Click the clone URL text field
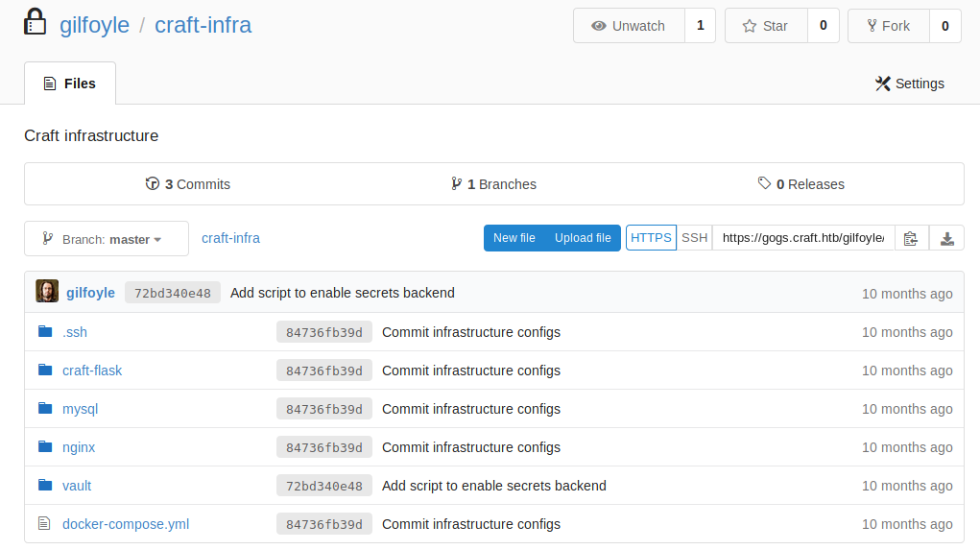The width and height of the screenshot is (980, 550). (x=802, y=238)
